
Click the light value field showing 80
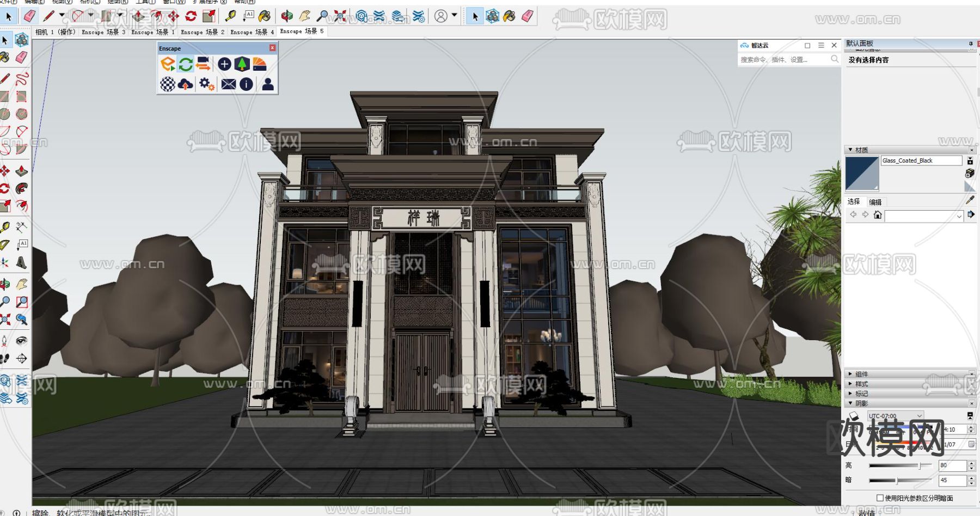[952, 465]
